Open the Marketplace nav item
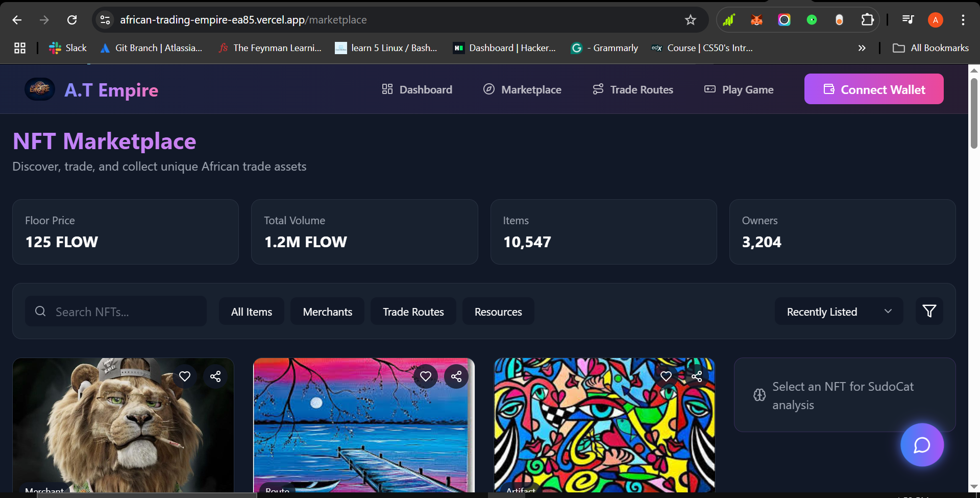 522,89
